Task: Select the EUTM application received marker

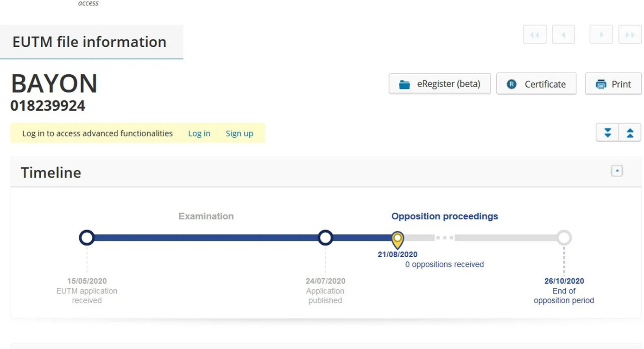Action: pyautogui.click(x=87, y=238)
